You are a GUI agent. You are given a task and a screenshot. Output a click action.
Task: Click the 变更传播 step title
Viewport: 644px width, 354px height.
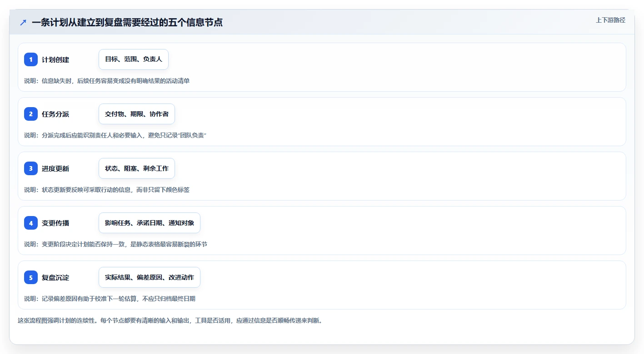tap(55, 223)
